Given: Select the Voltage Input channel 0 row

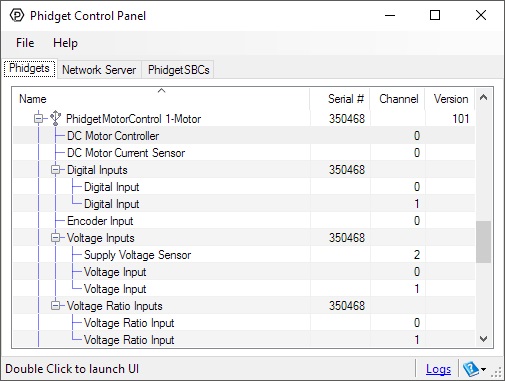Looking at the screenshot, I should (x=244, y=272).
